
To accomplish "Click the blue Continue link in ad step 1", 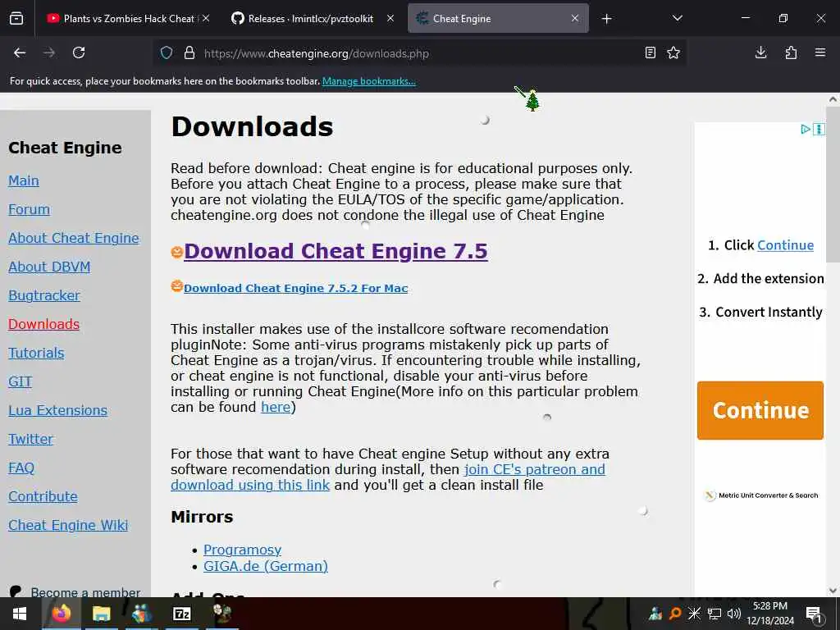I will coord(785,245).
